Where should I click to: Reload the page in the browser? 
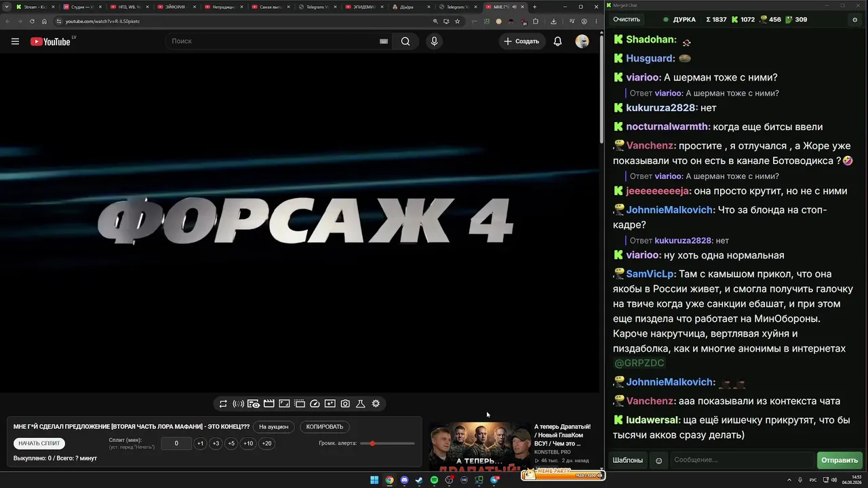(x=32, y=21)
